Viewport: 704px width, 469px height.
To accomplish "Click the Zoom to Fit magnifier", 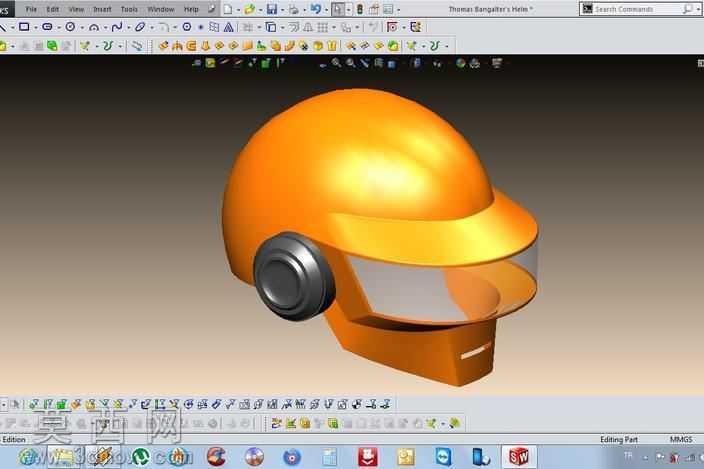I will (x=336, y=63).
